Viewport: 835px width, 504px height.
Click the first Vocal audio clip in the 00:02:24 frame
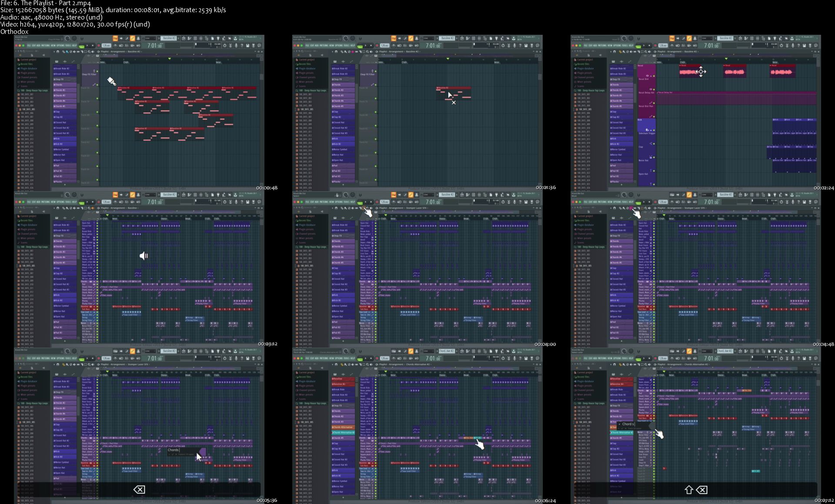pos(690,71)
